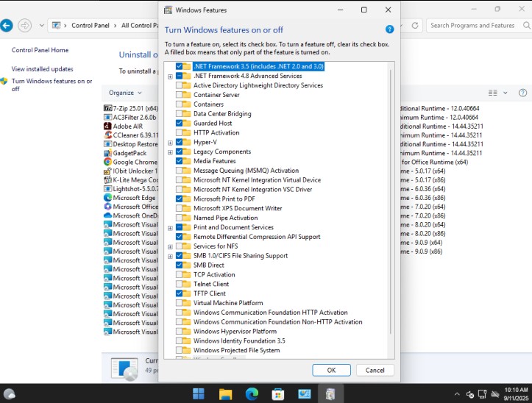The image size is (532, 403).
Task: Click the Microsoft Edge icon in program list
Action: tap(107, 198)
